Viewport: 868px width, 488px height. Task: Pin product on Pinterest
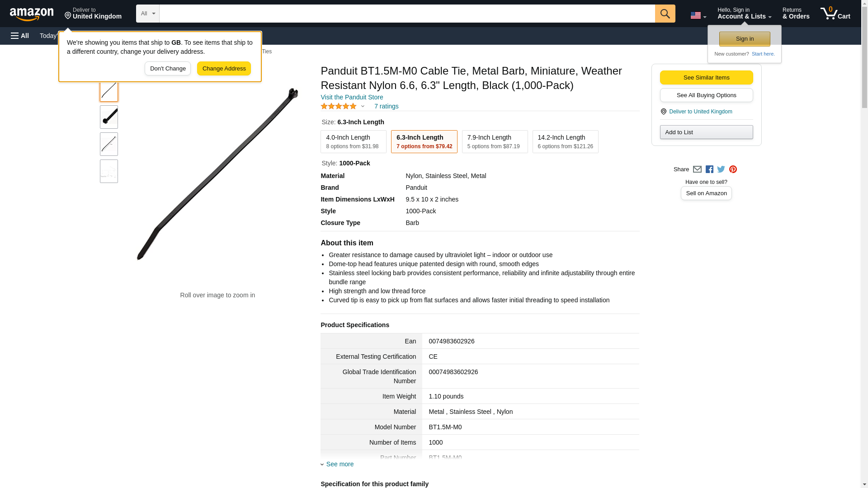[x=733, y=169]
